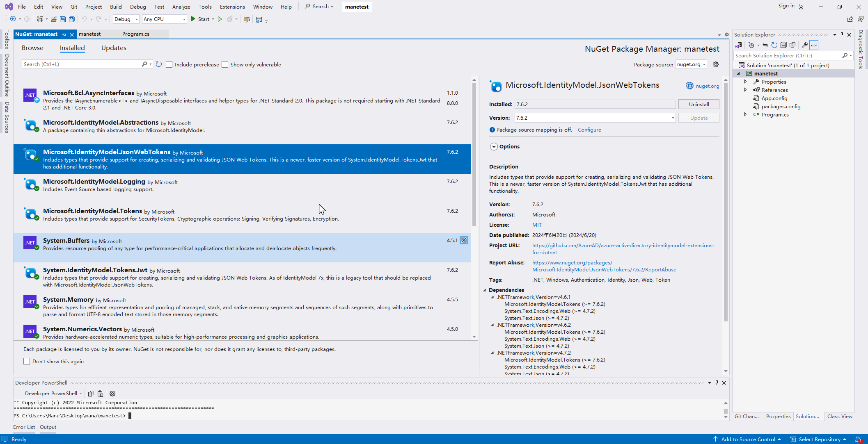Click Sync with Active Document arrows icon
Viewport: 868px width, 444px height.
click(x=765, y=45)
